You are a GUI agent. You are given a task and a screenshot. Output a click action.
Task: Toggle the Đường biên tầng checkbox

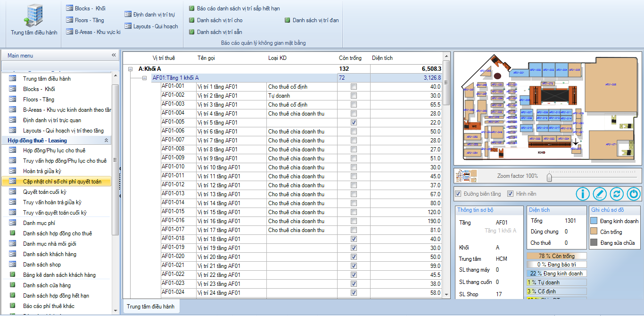pyautogui.click(x=458, y=194)
